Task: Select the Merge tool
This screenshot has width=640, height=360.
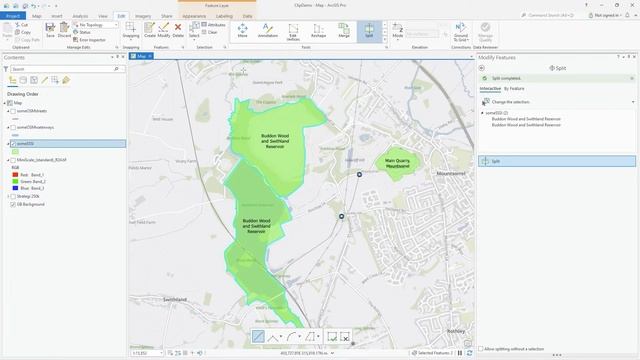Action: [344, 31]
